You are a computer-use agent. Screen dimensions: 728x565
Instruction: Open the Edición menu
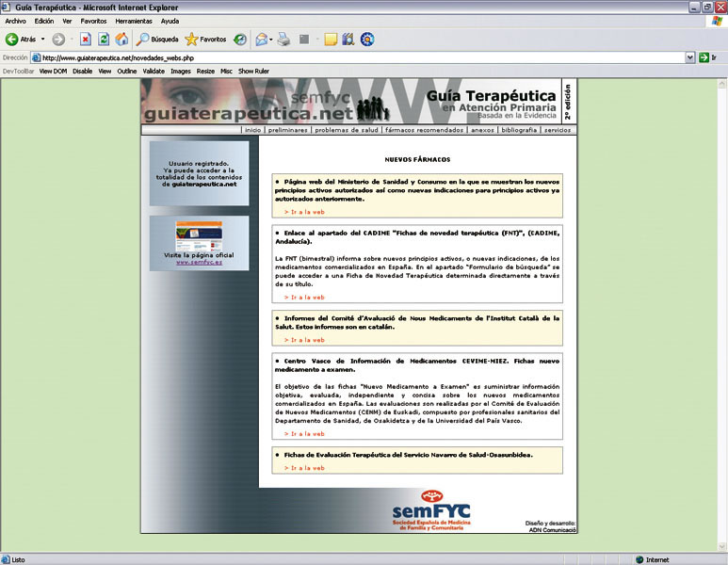tap(44, 21)
